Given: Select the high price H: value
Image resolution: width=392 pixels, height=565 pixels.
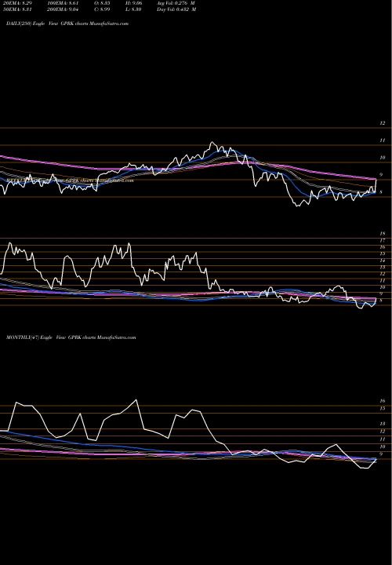Looking at the screenshot, I should [x=135, y=2].
